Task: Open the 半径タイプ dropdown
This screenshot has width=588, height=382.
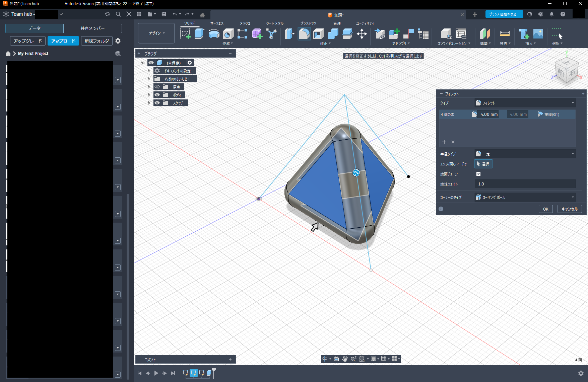Action: (525, 154)
